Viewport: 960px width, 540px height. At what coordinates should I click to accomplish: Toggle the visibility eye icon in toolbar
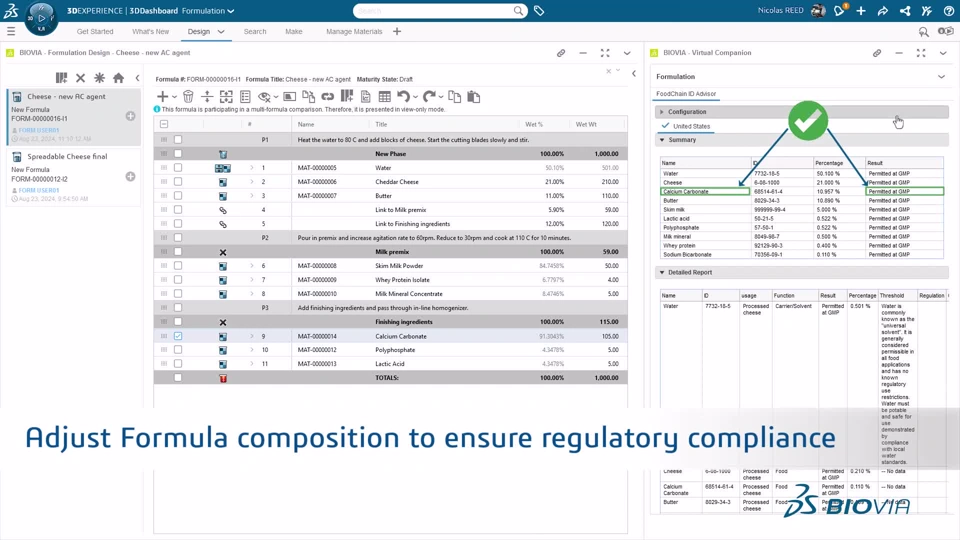click(x=264, y=96)
